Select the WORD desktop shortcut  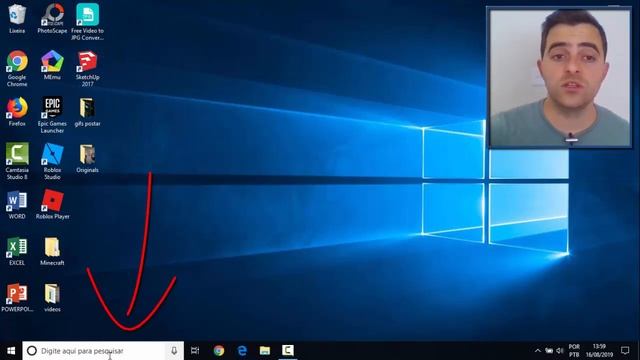point(17,204)
